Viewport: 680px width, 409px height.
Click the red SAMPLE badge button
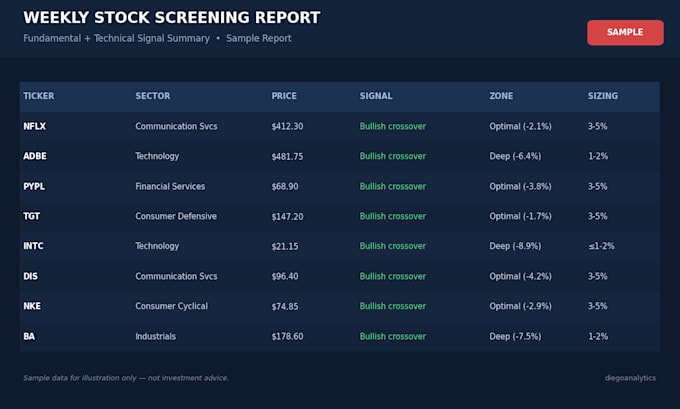[625, 33]
